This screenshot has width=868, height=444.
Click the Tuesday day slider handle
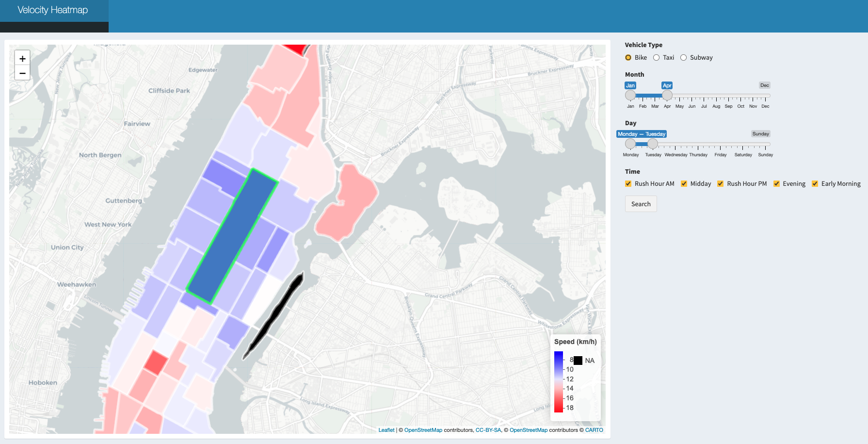(653, 144)
